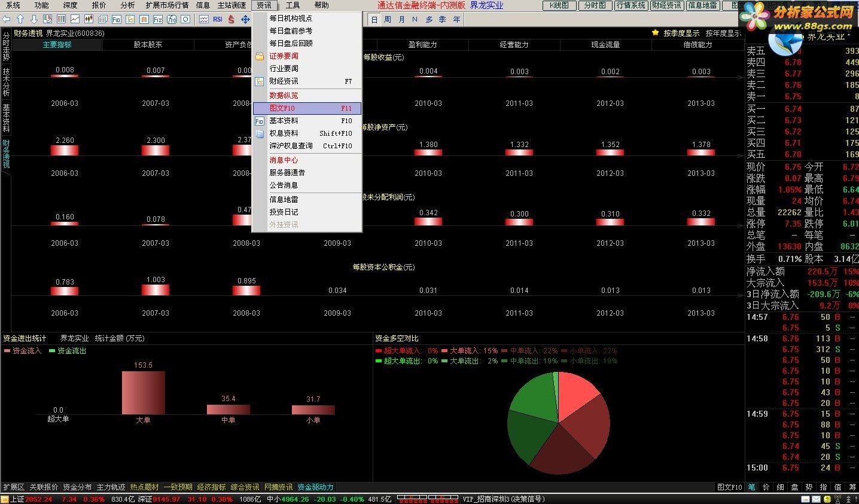This screenshot has width=859, height=504.
Task: Switch to yearly period 年
Action: (456, 20)
